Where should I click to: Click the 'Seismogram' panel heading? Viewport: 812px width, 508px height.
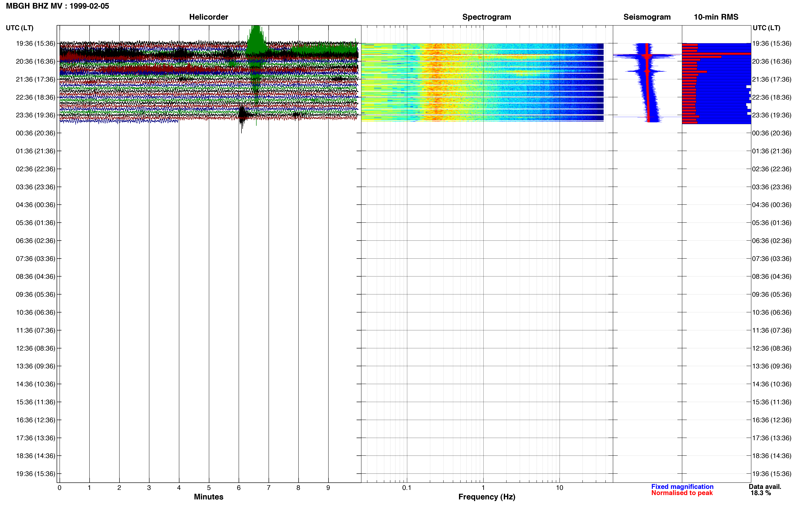[647, 17]
